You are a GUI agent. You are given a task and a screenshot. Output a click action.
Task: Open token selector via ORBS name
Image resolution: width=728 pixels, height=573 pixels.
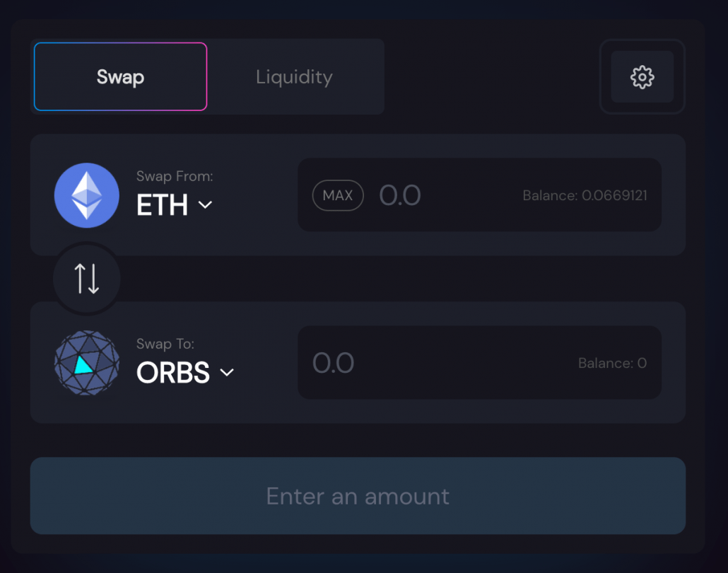click(x=172, y=373)
